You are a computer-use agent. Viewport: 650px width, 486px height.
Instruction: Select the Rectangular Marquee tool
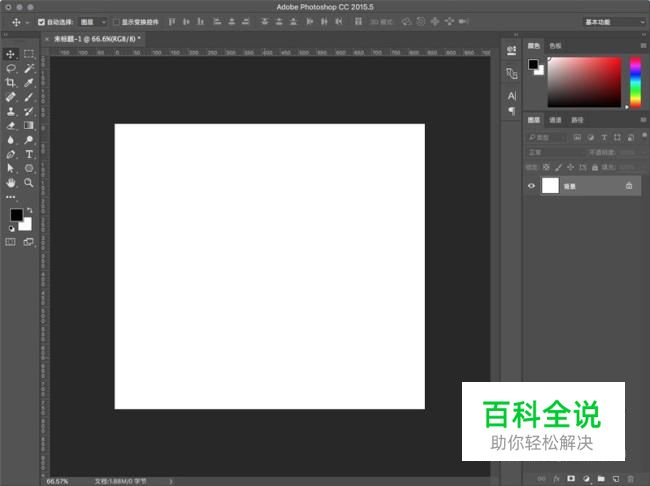(x=29, y=54)
